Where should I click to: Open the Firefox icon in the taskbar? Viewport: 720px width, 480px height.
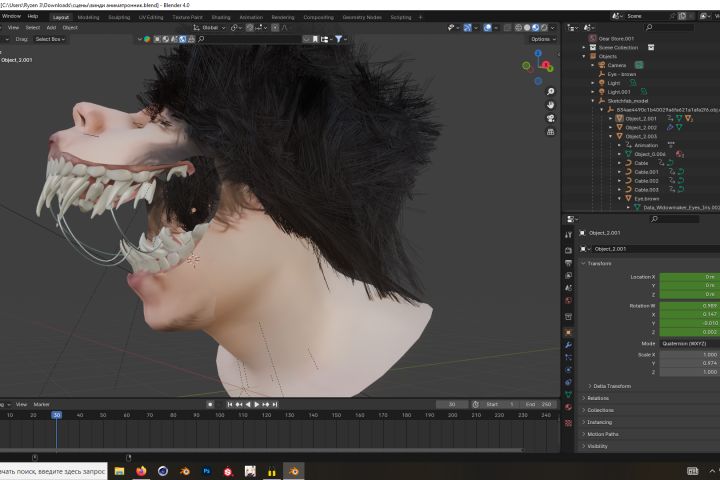tap(140, 470)
